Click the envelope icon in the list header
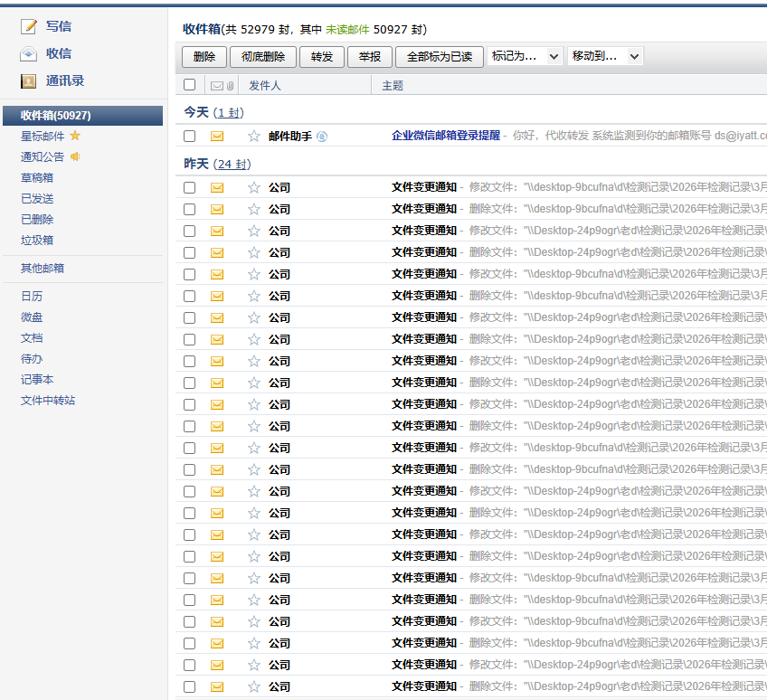Viewport: 767px width, 700px height. pyautogui.click(x=219, y=85)
